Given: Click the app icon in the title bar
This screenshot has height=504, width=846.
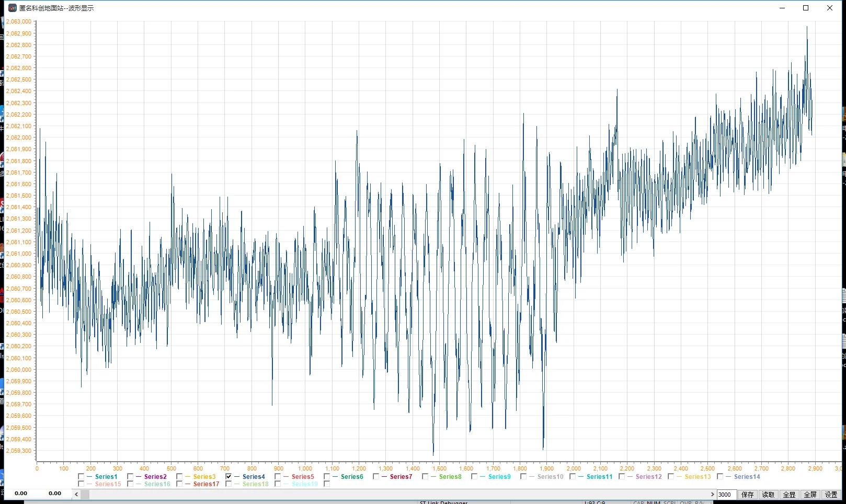Looking at the screenshot, I should 13,8.
